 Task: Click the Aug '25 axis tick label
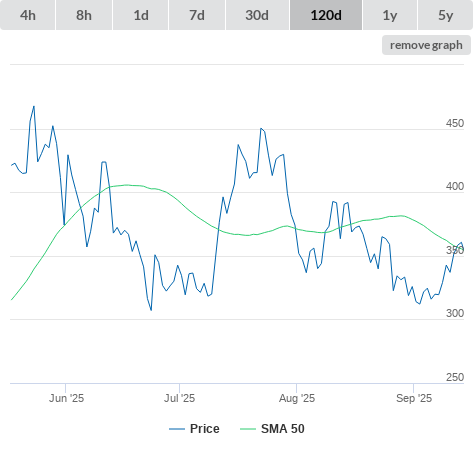[297, 398]
